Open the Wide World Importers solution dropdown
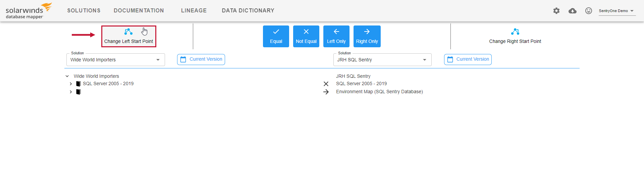644x171 pixels. [x=116, y=60]
